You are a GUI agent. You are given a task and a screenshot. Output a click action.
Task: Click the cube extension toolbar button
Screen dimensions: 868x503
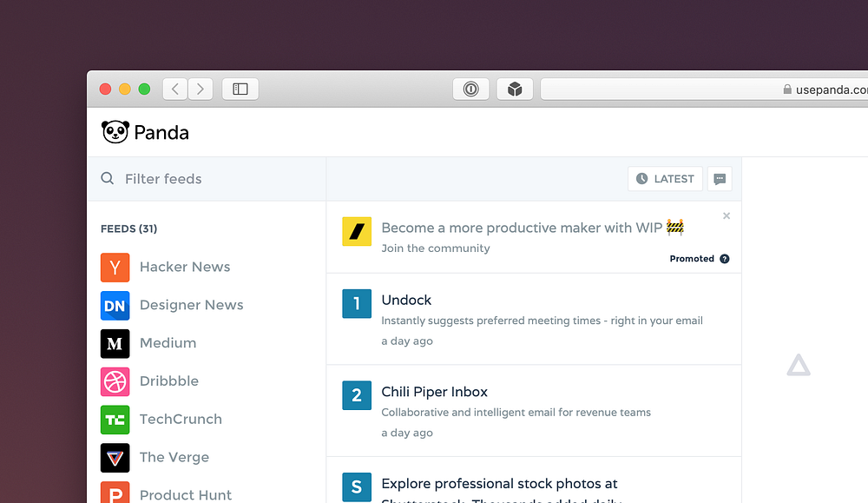click(515, 89)
